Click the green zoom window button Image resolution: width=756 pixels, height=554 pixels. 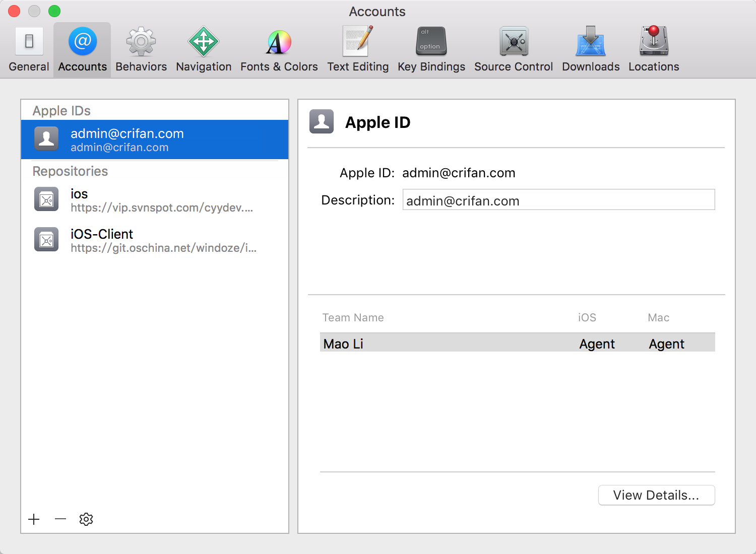tap(54, 11)
